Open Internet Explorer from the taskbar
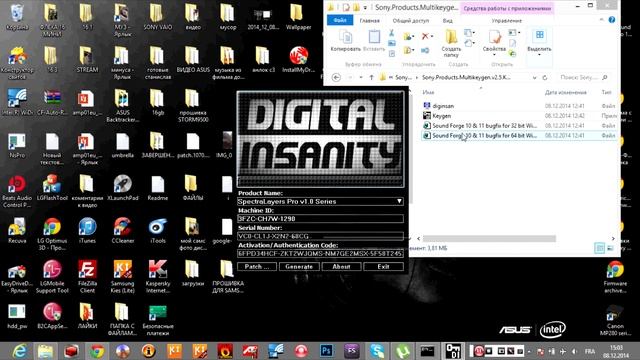 [x=19, y=351]
